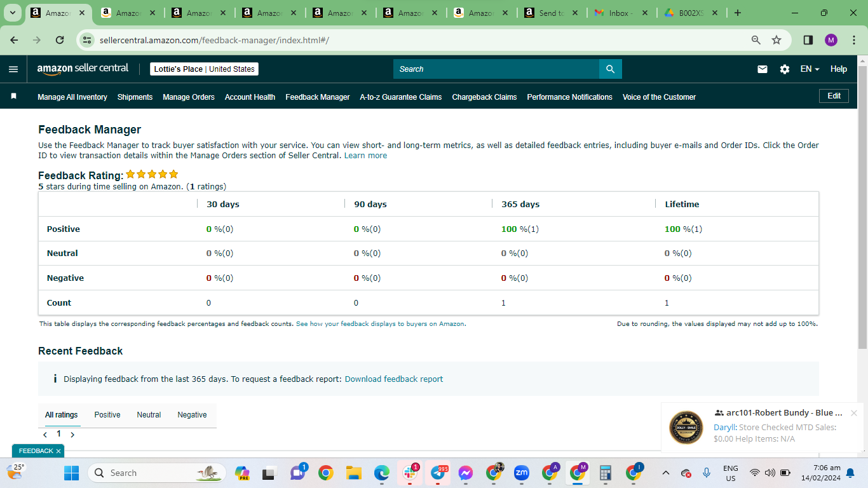
Task: Open the weather widget showing 25°
Action: point(15,471)
